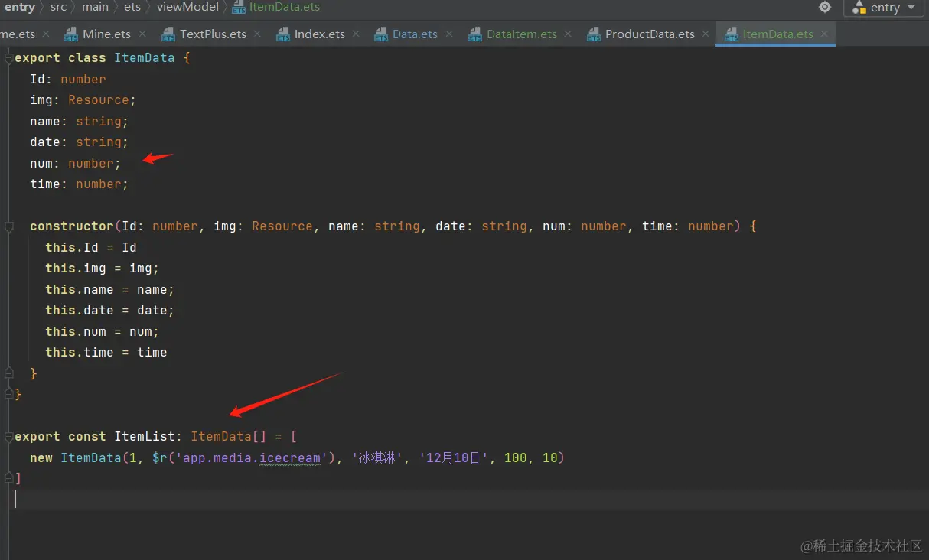The height and width of the screenshot is (560, 929).
Task: Click the 'this.num = num;' line
Action: click(103, 332)
